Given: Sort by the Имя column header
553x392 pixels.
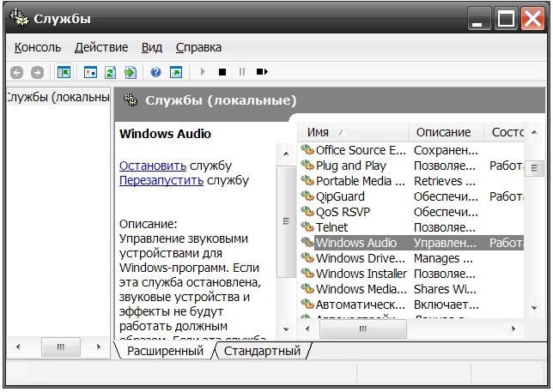Looking at the screenshot, I should 353,132.
